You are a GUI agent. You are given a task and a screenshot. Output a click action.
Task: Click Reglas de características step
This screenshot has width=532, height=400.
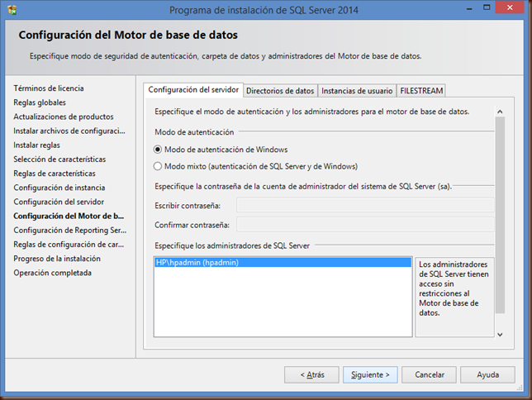pos(55,174)
